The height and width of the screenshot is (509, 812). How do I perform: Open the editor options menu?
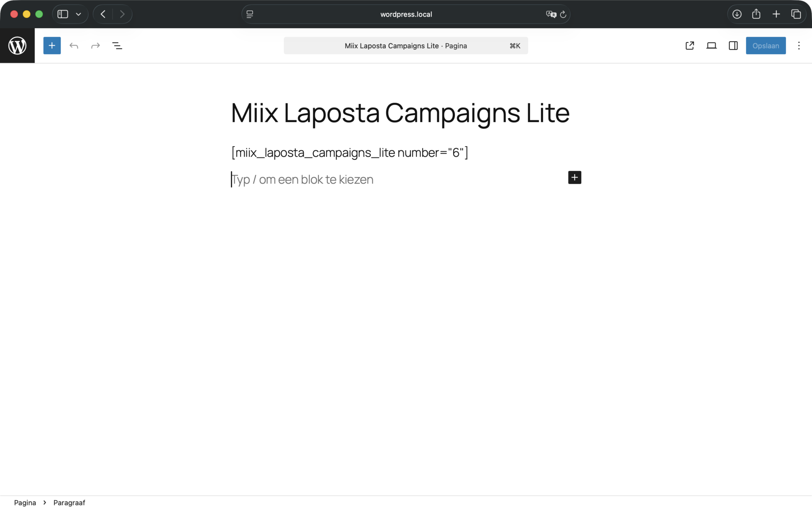pos(799,46)
